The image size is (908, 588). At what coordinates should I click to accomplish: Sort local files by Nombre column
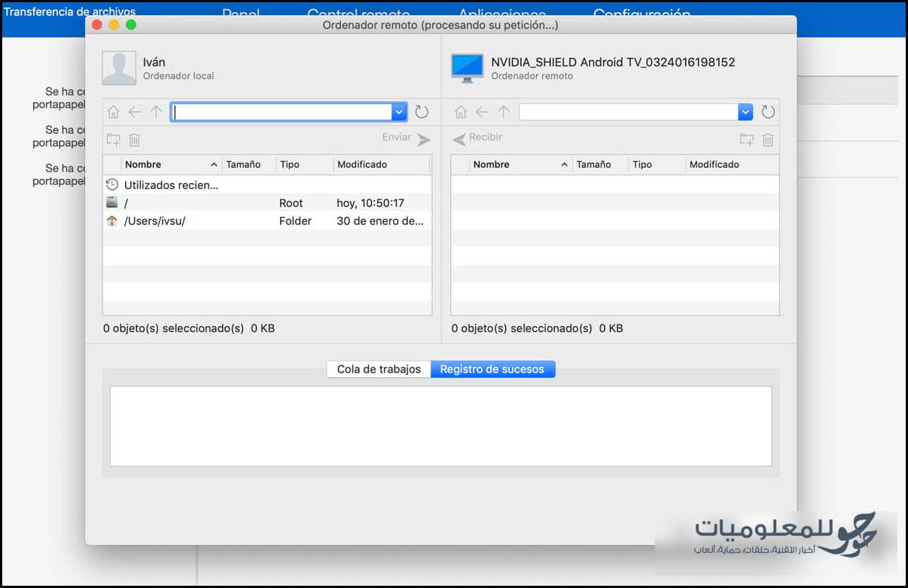coord(143,164)
